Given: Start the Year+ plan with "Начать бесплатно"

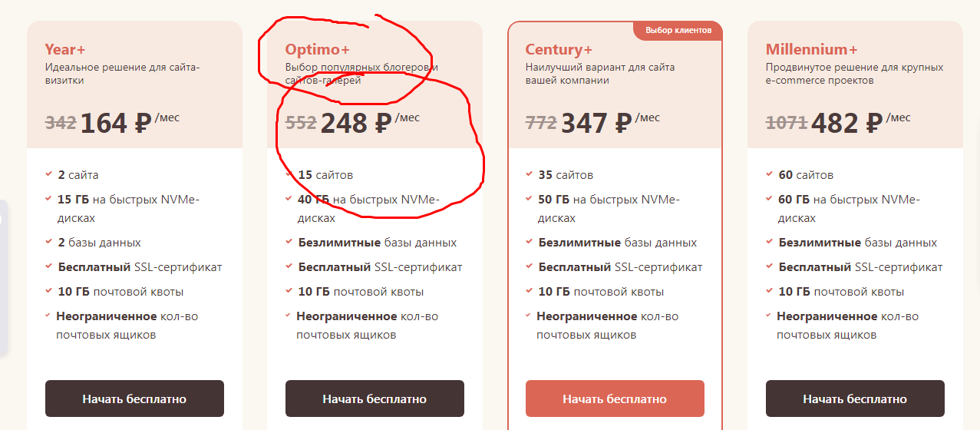Looking at the screenshot, I should (134, 399).
